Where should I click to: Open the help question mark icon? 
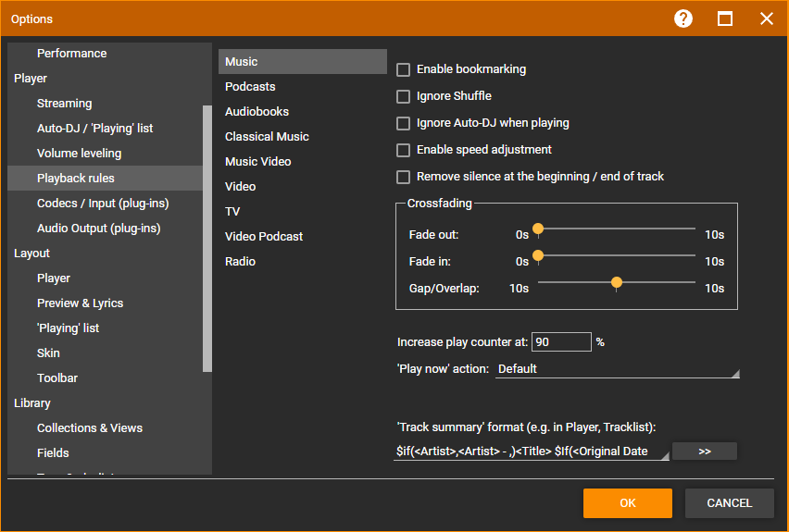[x=683, y=19]
